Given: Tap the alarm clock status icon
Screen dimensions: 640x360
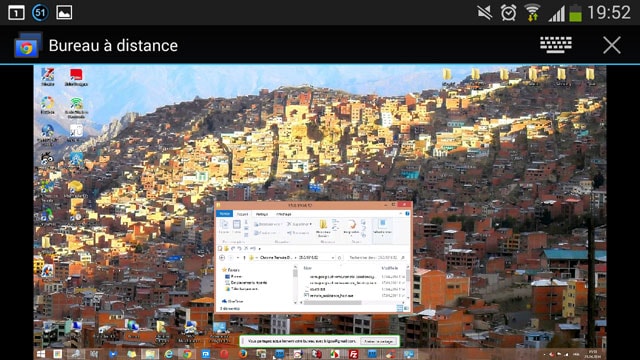Looking at the screenshot, I should 508,13.
